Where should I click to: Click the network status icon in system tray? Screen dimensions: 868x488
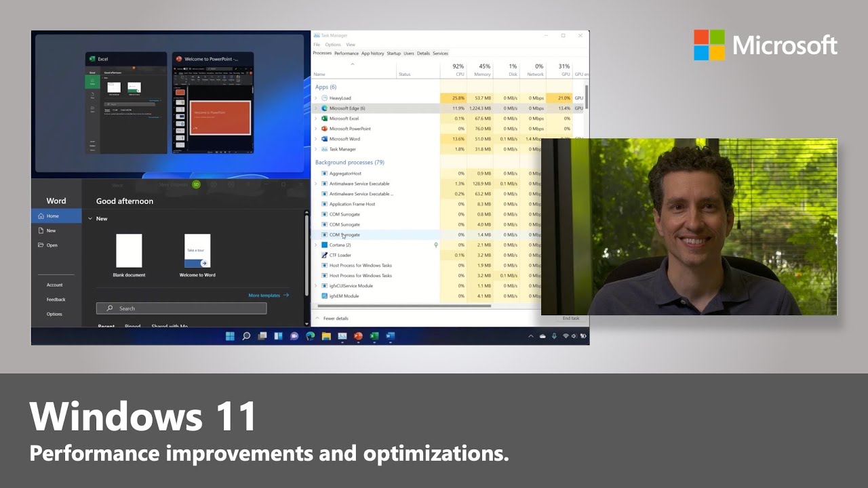tap(567, 335)
